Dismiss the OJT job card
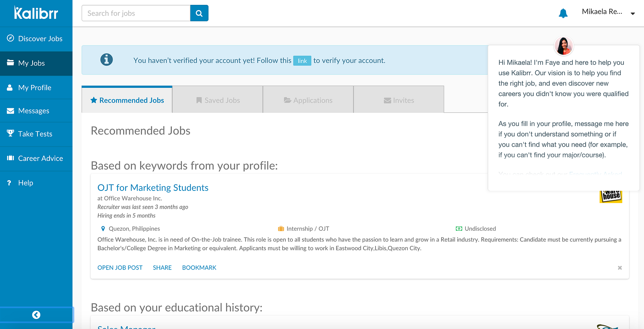The image size is (644, 329). pos(620,268)
